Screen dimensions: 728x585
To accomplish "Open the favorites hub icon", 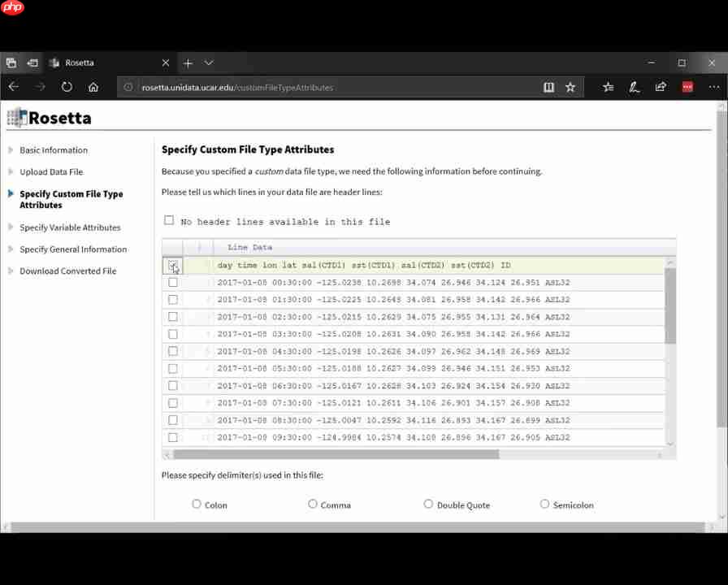I will (x=609, y=87).
